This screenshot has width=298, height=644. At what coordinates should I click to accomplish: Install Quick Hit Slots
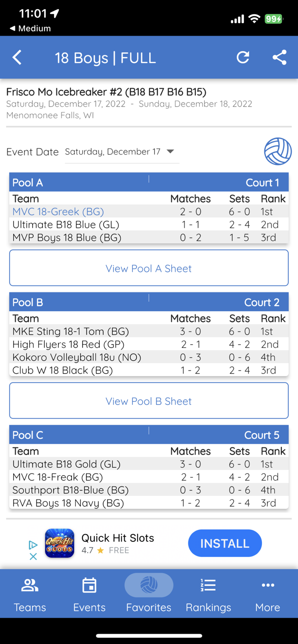224,543
